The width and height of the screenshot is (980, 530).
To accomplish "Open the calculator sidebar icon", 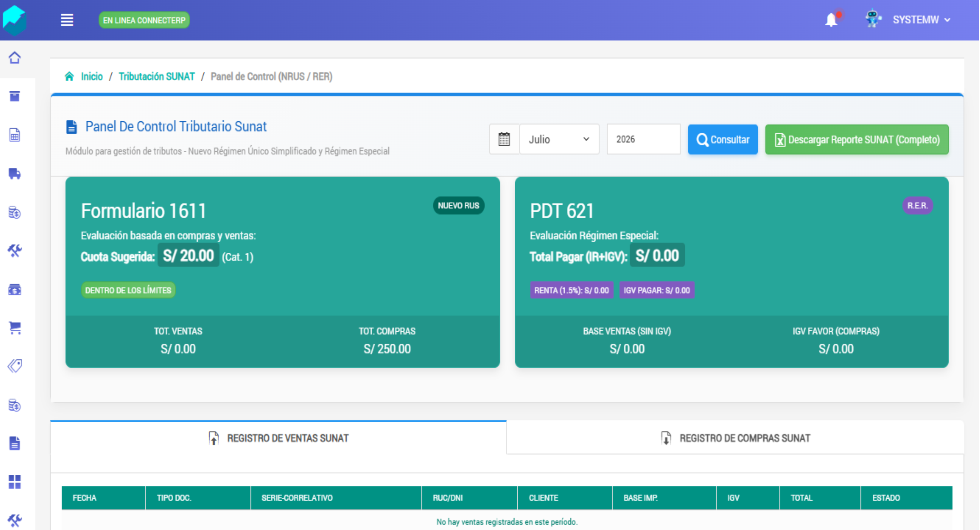I will click(x=14, y=135).
